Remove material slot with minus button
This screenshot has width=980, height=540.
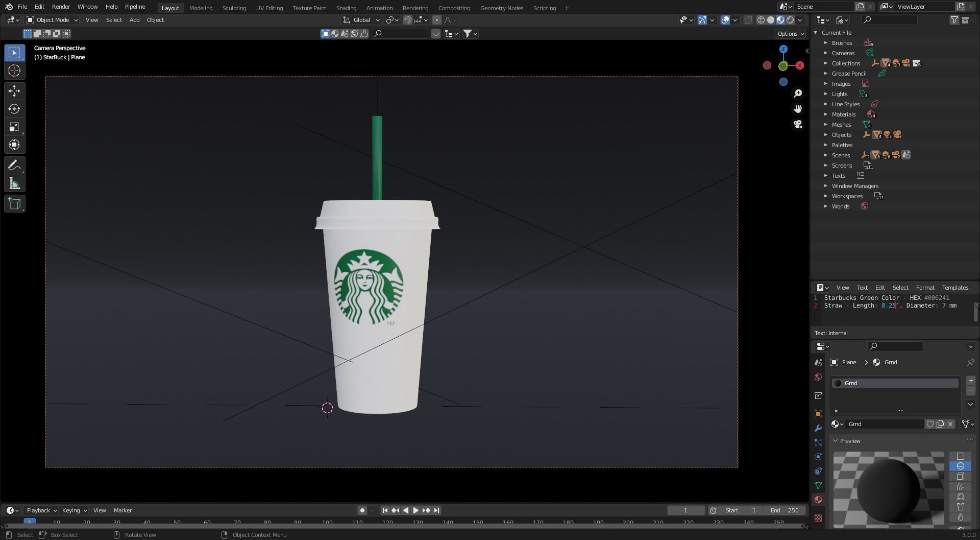tap(971, 391)
